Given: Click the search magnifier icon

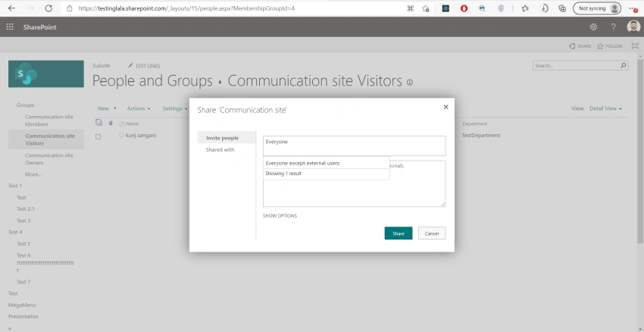Looking at the screenshot, I should point(623,65).
